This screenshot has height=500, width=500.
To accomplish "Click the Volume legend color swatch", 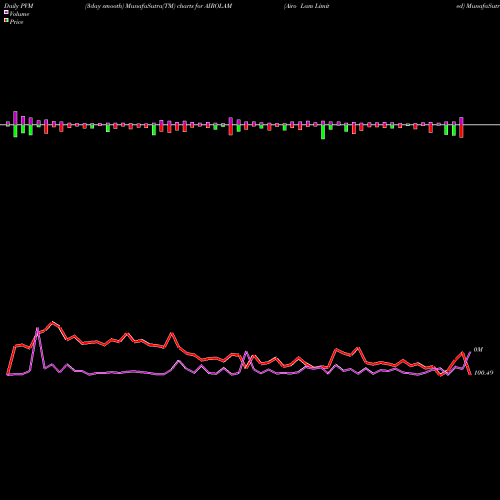I will point(6,13).
